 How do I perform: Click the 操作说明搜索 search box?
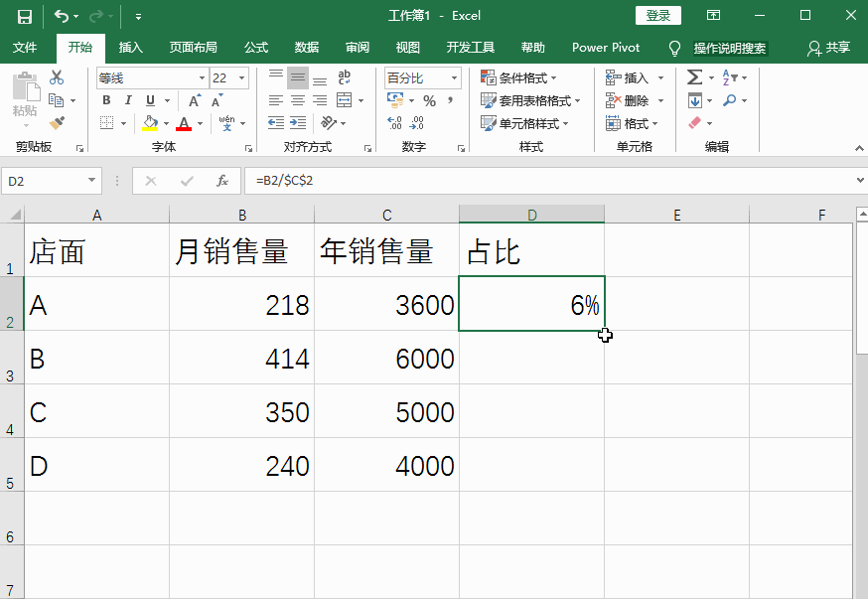[730, 48]
